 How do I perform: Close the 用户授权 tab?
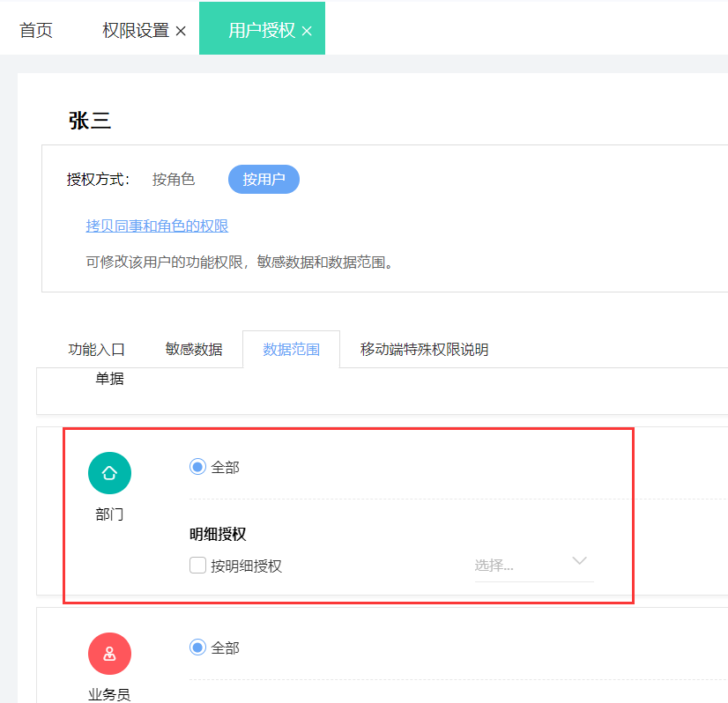click(307, 31)
